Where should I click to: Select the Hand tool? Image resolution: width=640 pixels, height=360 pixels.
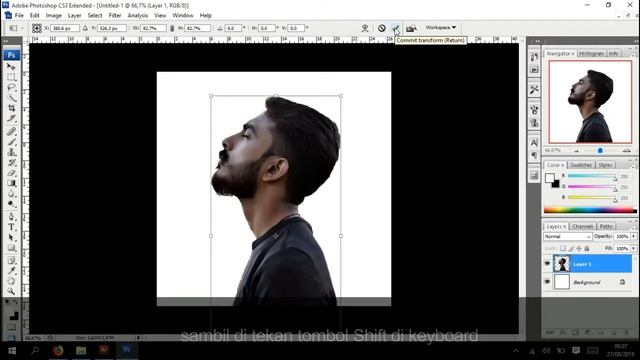11,281
